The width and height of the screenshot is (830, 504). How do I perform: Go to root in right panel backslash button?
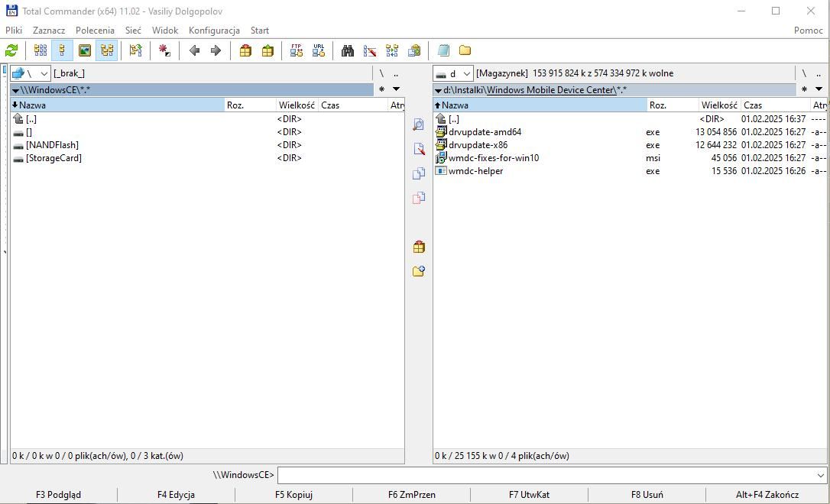804,73
